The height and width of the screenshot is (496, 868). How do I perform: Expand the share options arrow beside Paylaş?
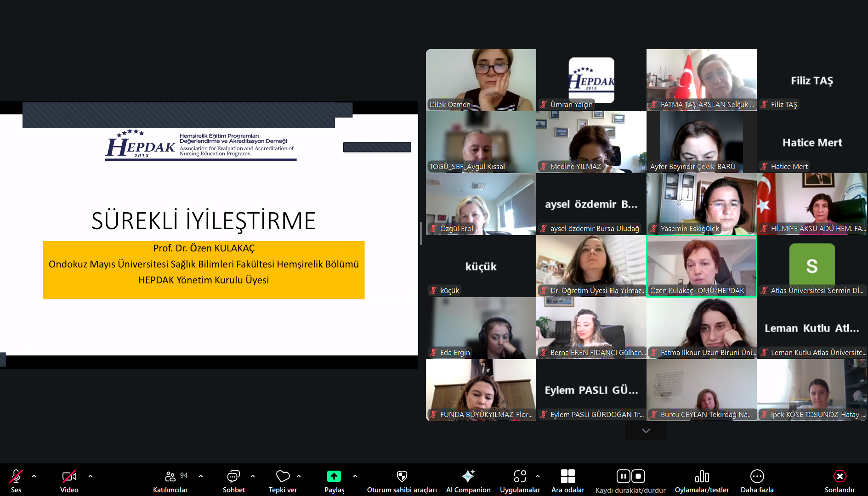(355, 476)
